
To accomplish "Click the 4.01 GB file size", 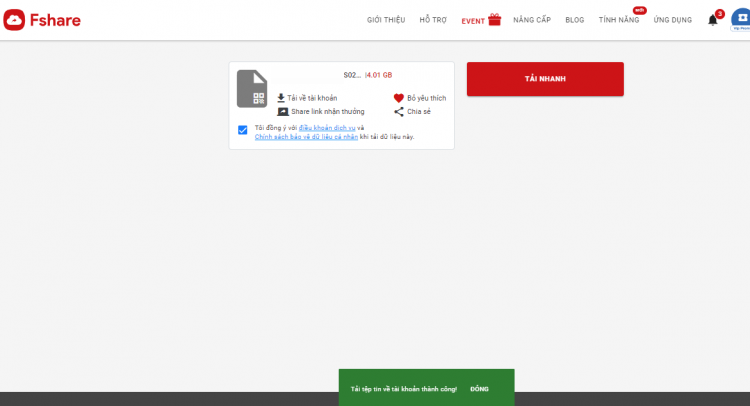I will (x=379, y=75).
